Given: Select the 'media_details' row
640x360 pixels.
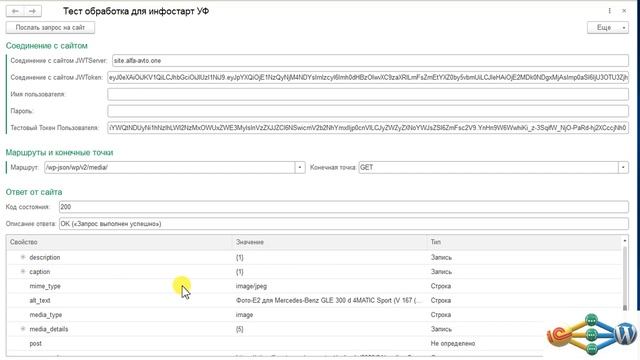Looking at the screenshot, I should pos(314,329).
